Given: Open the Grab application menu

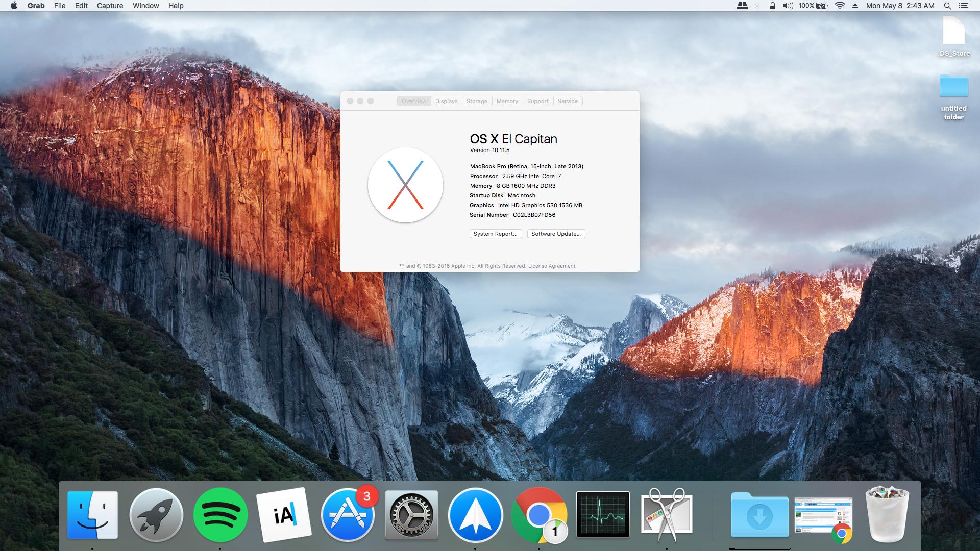Looking at the screenshot, I should [x=36, y=6].
